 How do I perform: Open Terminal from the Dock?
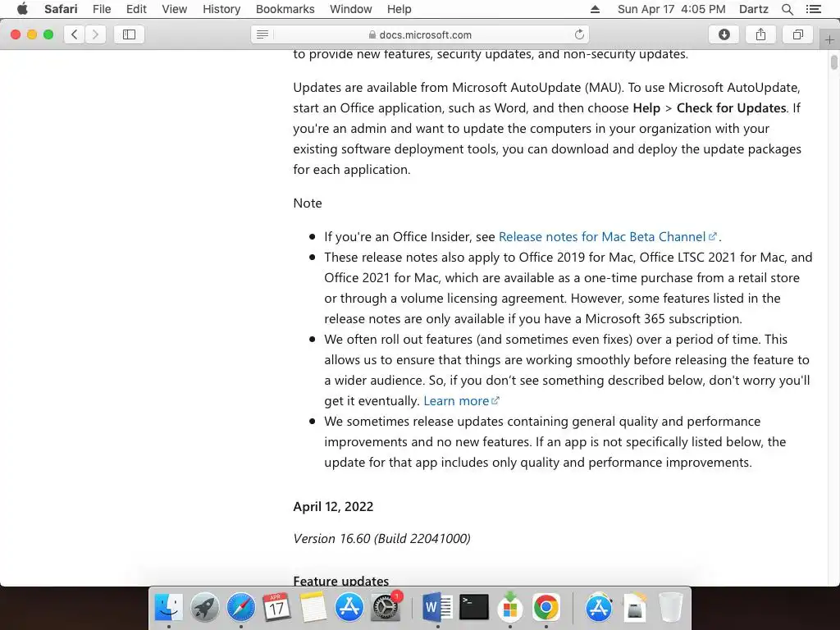pos(474,608)
